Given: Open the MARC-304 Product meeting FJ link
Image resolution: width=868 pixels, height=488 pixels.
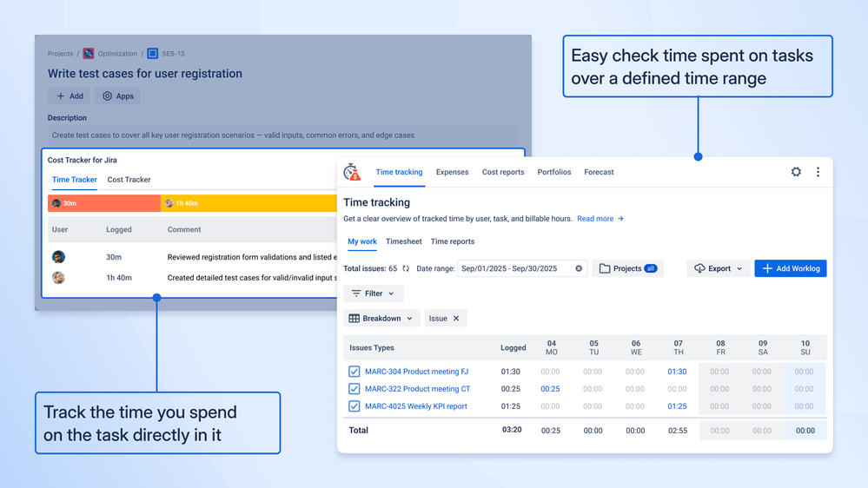Looking at the screenshot, I should 416,372.
